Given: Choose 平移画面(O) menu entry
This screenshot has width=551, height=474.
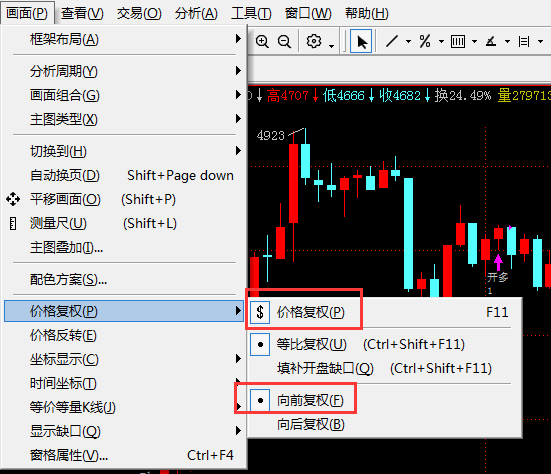Looking at the screenshot, I should tap(124, 199).
